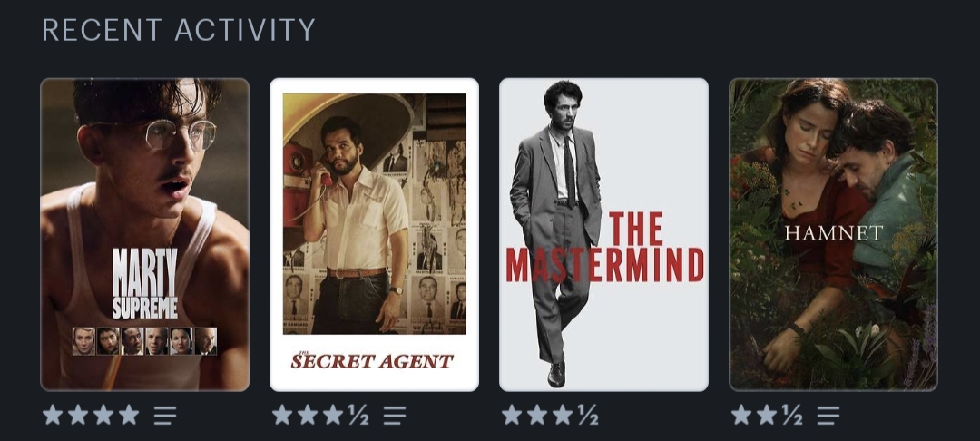Click the first star under The Mastermind

512,415
